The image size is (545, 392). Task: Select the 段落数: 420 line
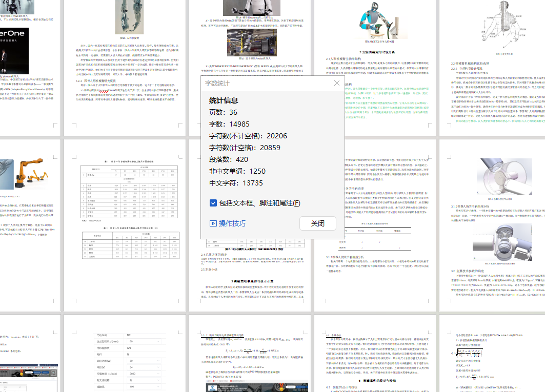point(228,159)
